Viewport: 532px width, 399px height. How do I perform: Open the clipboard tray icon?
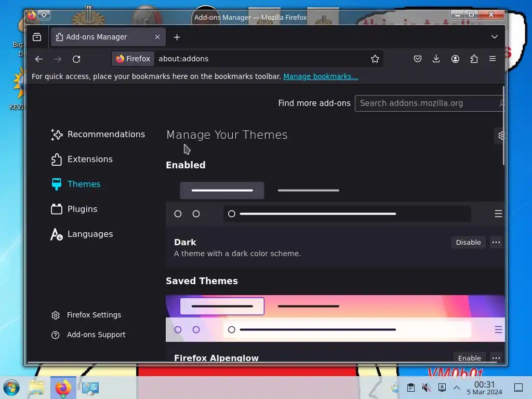pyautogui.click(x=410, y=388)
